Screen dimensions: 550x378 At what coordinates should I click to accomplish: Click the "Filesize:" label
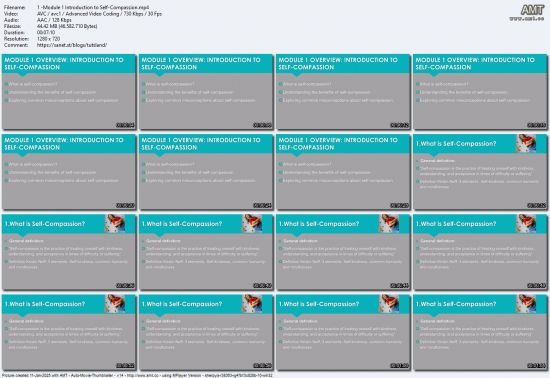click(13, 26)
